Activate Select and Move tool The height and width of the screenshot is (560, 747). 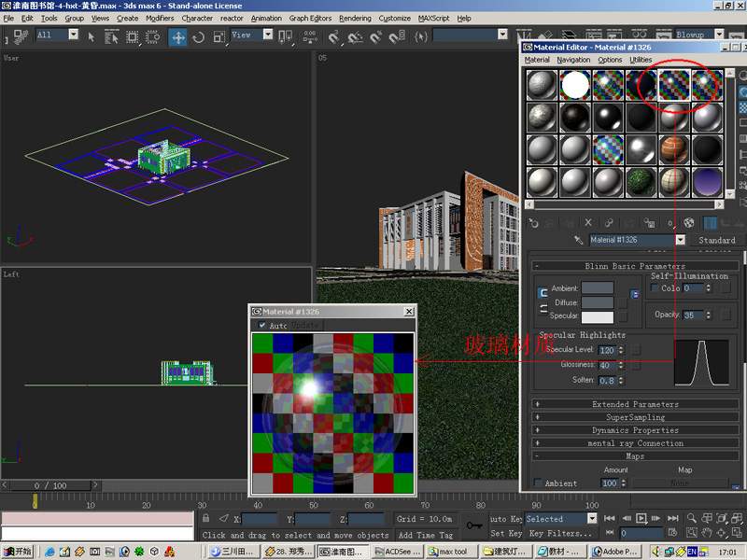178,36
